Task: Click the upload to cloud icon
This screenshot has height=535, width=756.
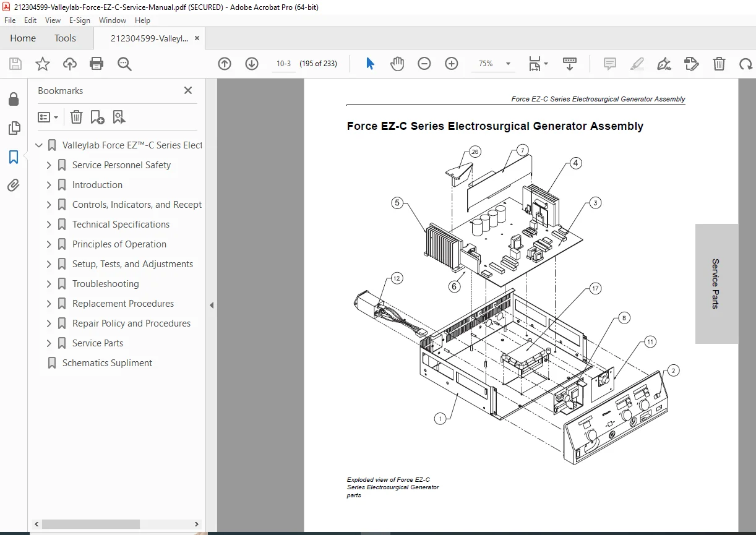Action: [70, 64]
